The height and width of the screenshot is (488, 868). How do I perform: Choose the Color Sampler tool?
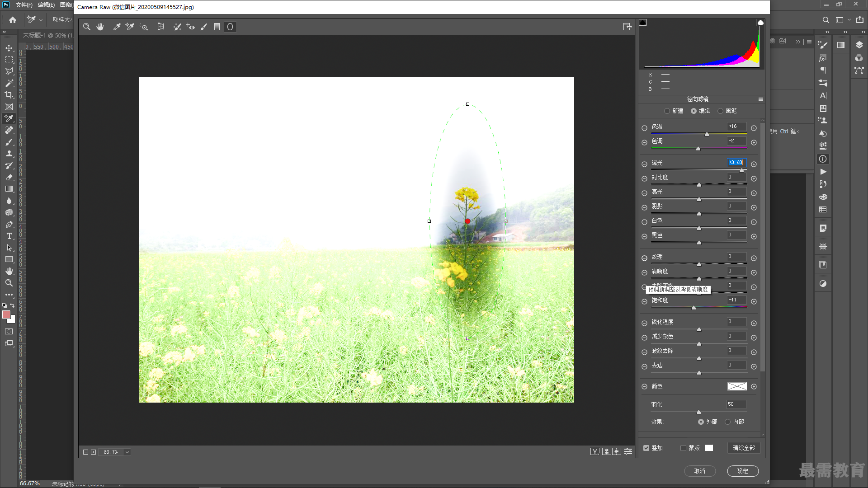pos(130,27)
